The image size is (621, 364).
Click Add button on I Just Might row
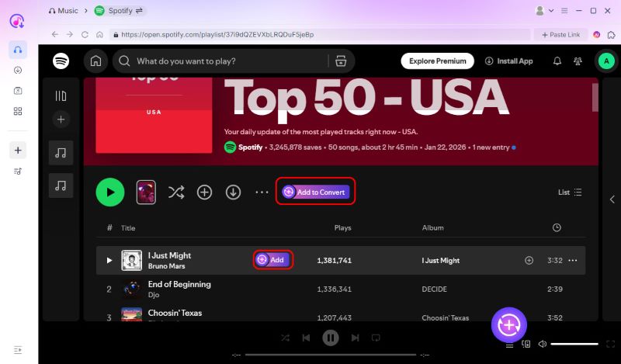[273, 260]
